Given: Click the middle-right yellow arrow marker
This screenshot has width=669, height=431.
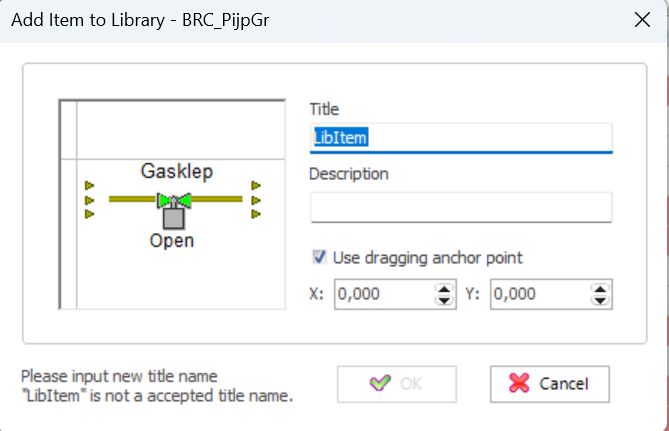Looking at the screenshot, I should [x=256, y=200].
